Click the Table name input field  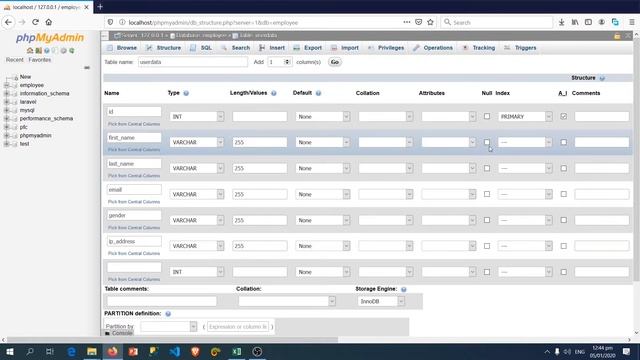[193, 62]
